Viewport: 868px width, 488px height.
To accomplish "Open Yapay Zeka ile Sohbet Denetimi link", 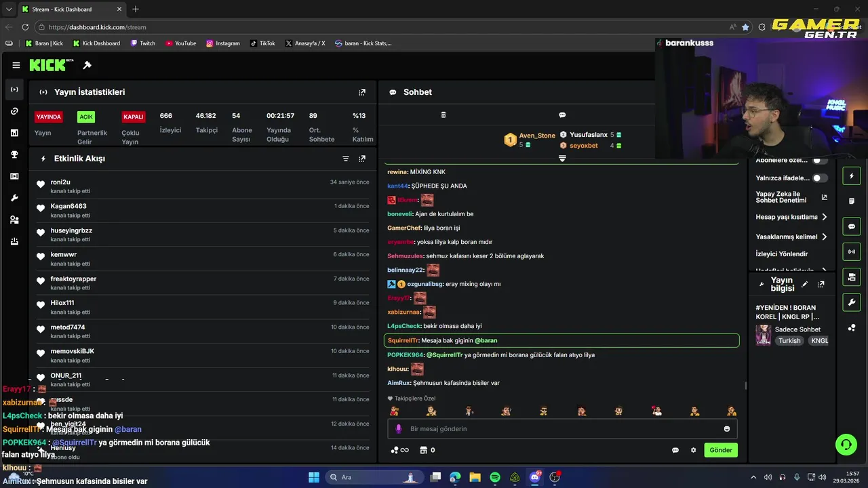I will (x=791, y=197).
